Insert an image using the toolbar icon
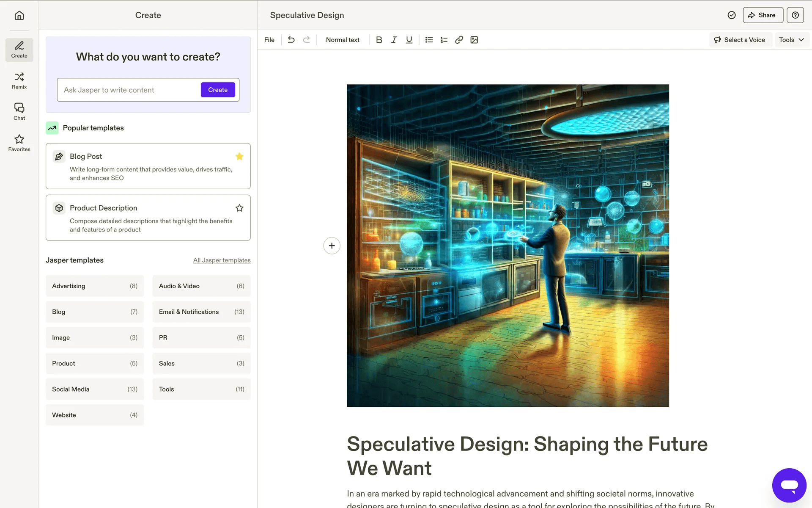812x508 pixels. [474, 40]
